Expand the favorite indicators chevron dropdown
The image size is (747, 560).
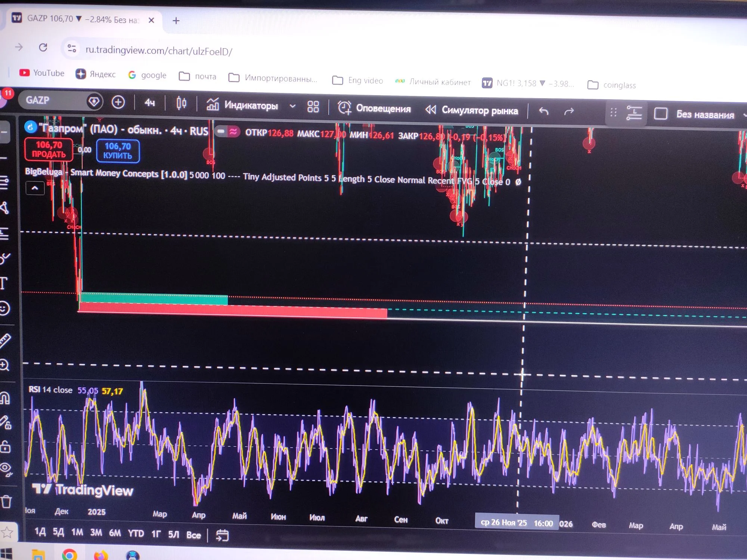click(293, 106)
